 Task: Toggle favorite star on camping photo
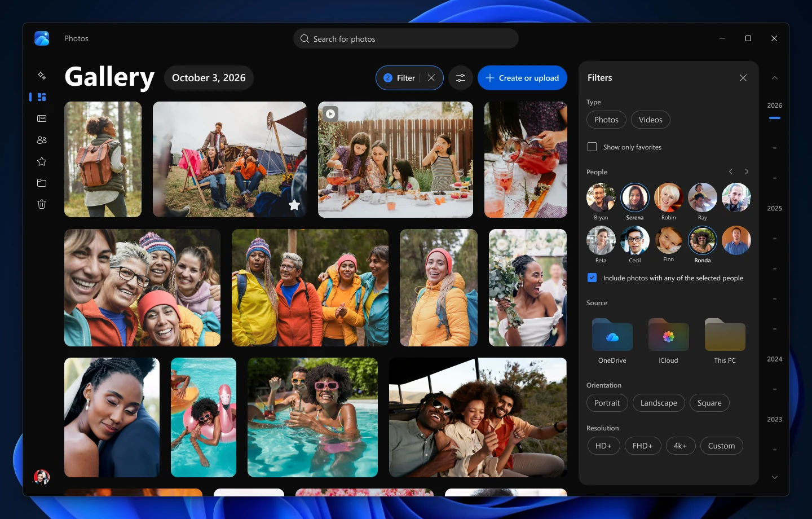[x=294, y=205]
